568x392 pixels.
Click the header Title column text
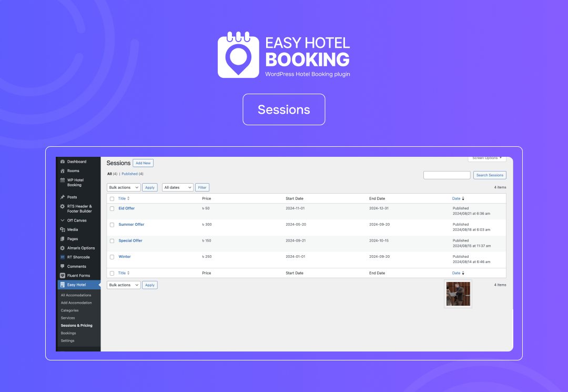click(121, 198)
